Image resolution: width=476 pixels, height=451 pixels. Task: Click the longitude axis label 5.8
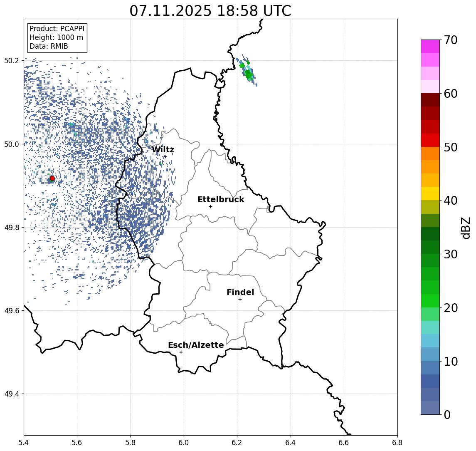tap(130, 443)
